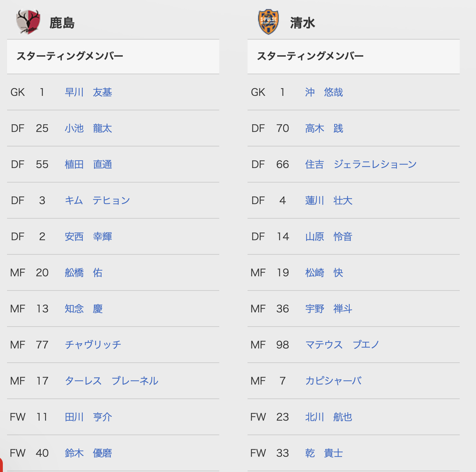This screenshot has width=476, height=472.
Task: Open 北川 航也 player profile
Action: tap(329, 417)
